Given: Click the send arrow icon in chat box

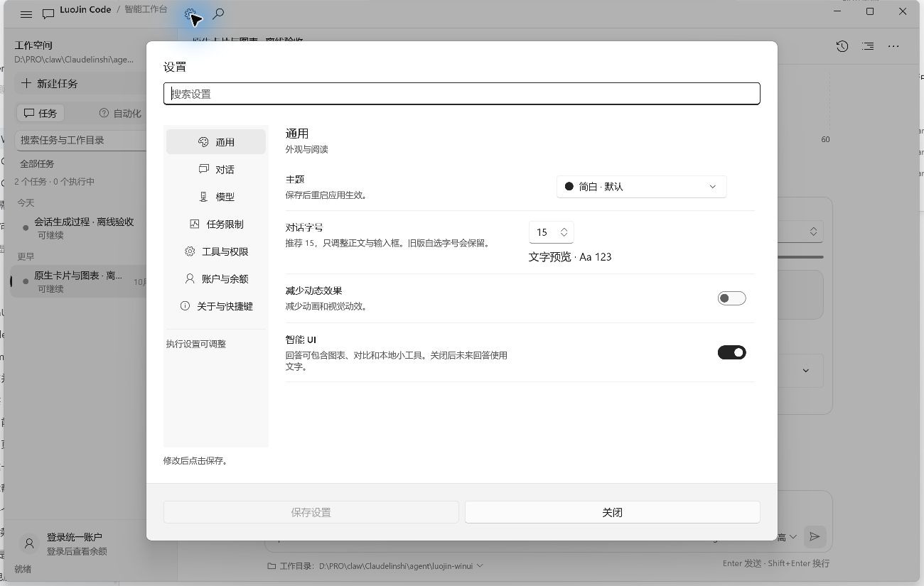Looking at the screenshot, I should coord(815,537).
